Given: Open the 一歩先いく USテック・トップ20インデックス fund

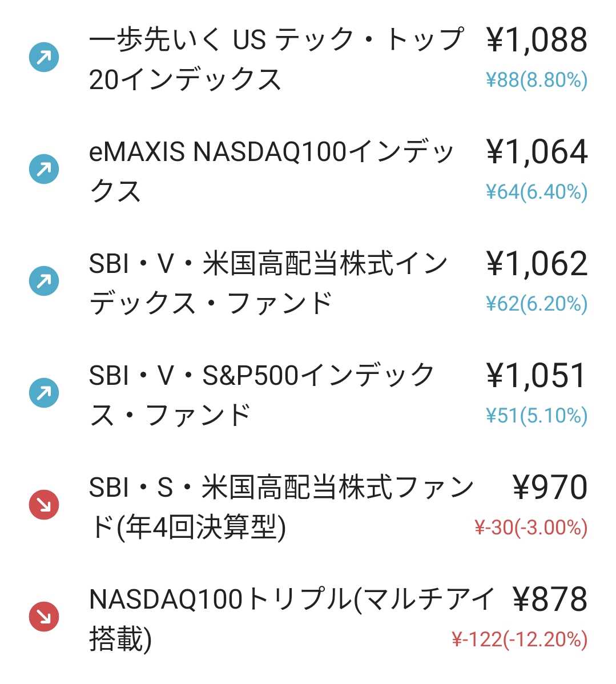Looking at the screenshot, I should [274, 59].
